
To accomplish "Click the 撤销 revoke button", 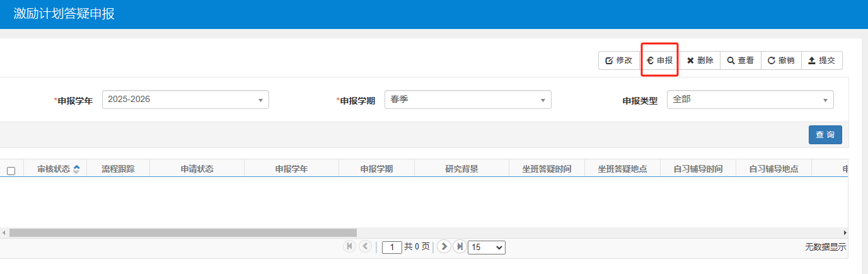I will point(780,60).
